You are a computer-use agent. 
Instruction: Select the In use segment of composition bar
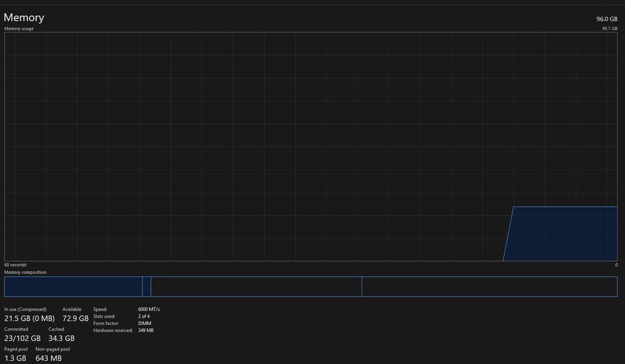tap(73, 287)
